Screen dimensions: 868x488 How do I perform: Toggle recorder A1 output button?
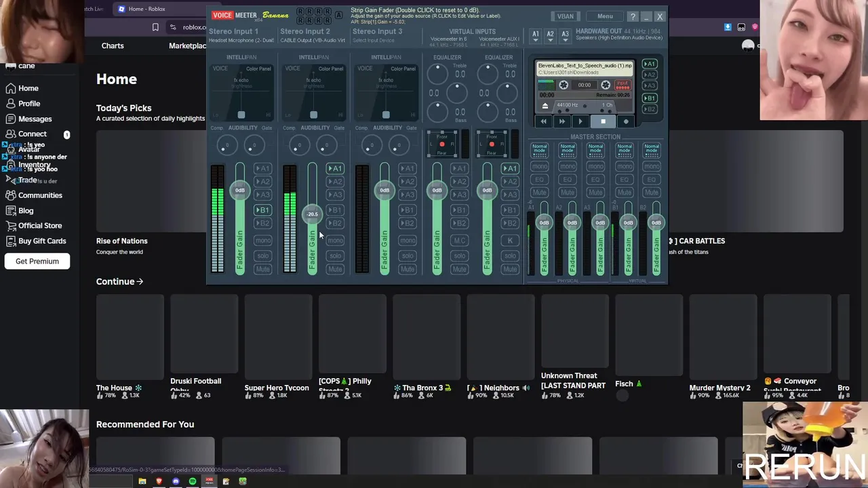(x=650, y=64)
